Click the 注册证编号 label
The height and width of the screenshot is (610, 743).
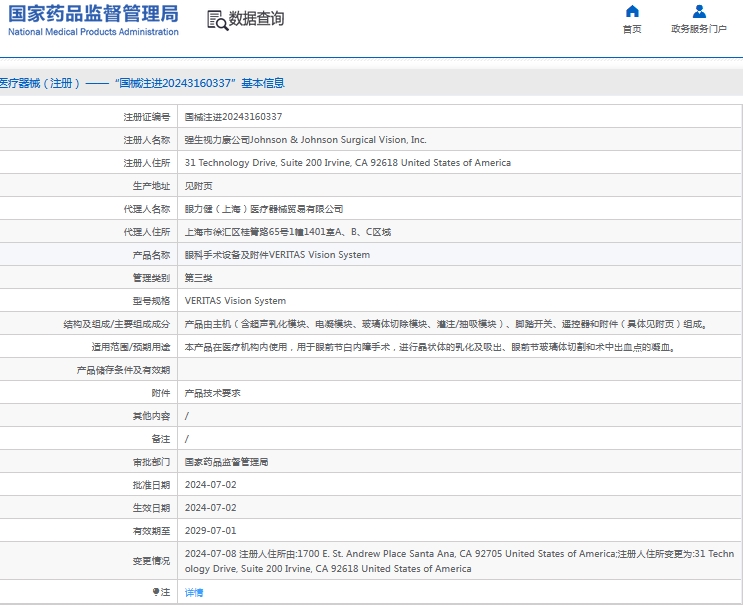point(147,117)
